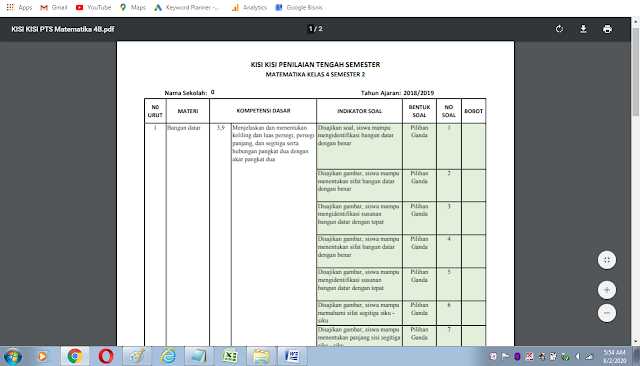Click the heading KISI KISI PENILAIAN TENGAH SEMESTER
The height and width of the screenshot is (366, 640).
tap(315, 64)
